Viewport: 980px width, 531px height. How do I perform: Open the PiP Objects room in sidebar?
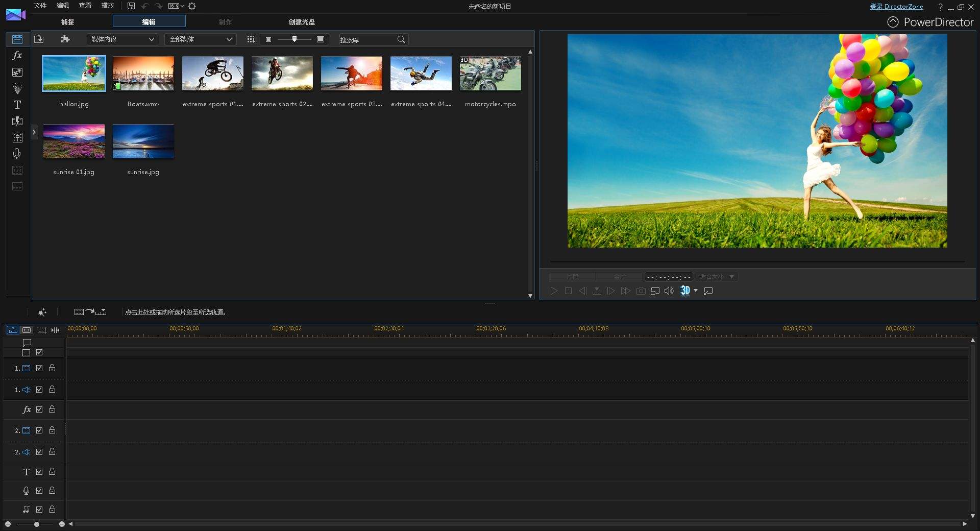coord(17,72)
